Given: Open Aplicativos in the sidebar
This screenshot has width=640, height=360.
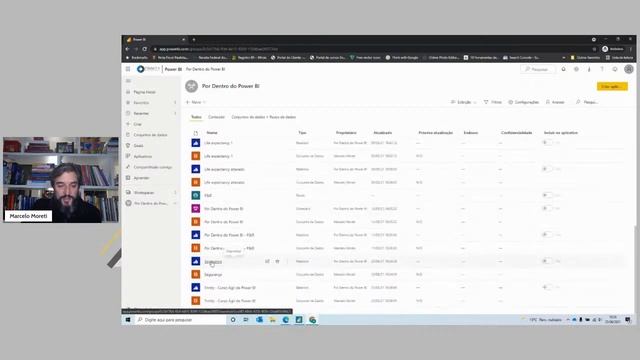Looking at the screenshot, I should (142, 156).
